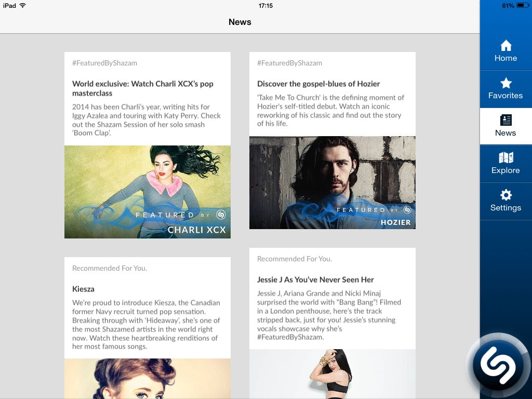The height and width of the screenshot is (399, 532).
Task: Open Settings gear icon
Action: [506, 195]
